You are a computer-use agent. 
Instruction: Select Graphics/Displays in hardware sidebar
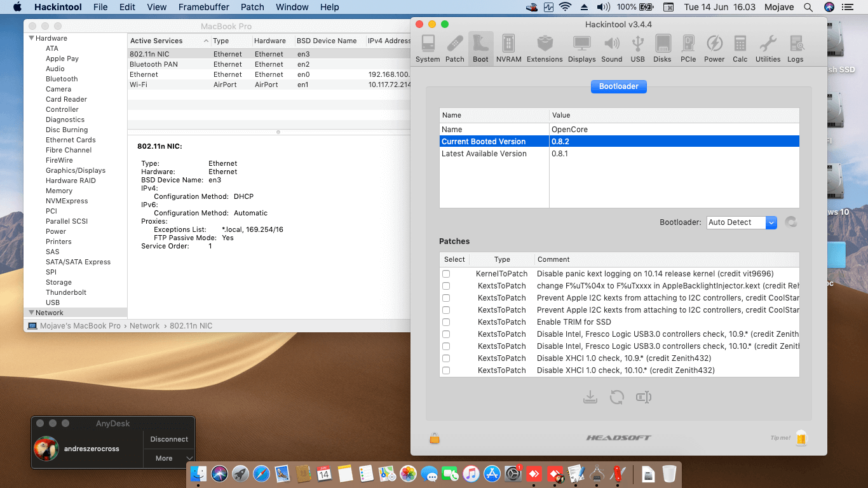(76, 170)
